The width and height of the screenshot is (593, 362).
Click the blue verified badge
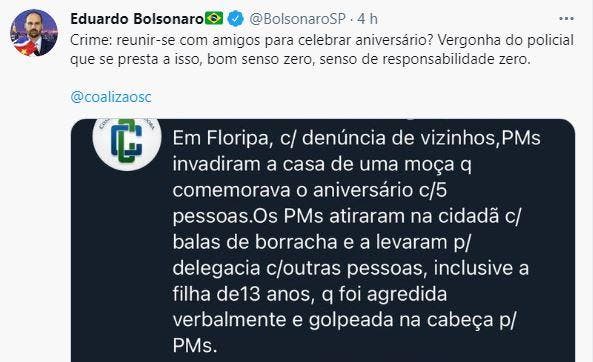236,19
